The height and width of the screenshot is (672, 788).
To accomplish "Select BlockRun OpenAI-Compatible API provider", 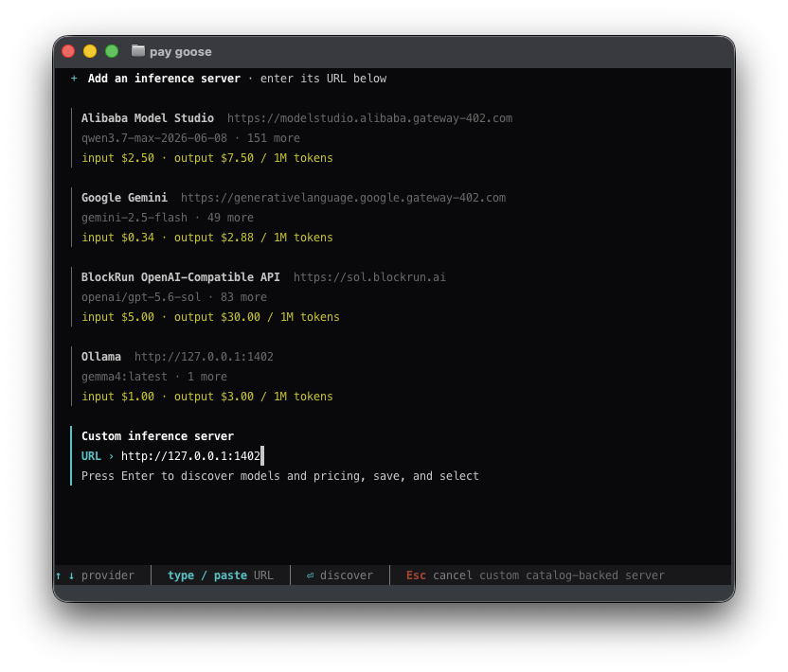I will 180,276.
